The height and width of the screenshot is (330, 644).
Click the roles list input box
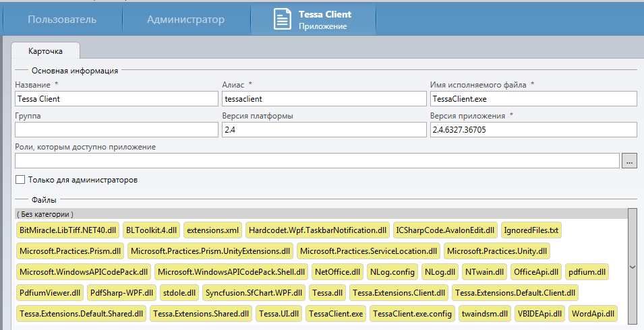click(x=316, y=161)
